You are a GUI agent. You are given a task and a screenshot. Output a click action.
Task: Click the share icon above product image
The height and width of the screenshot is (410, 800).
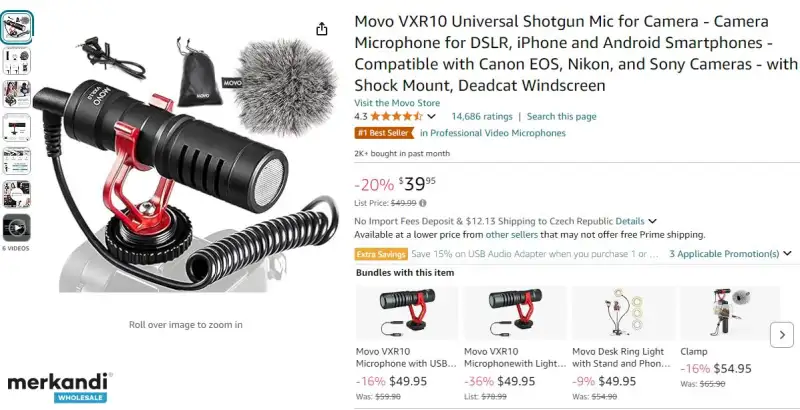click(x=321, y=29)
